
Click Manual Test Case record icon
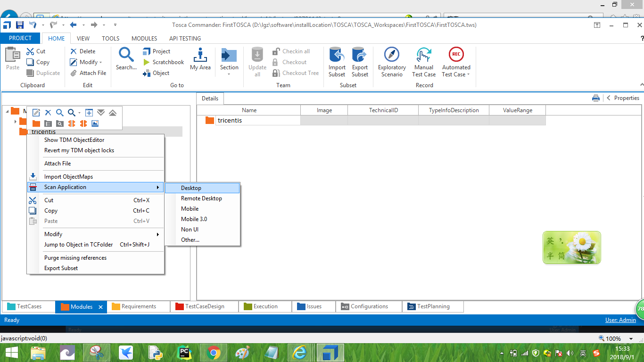tap(424, 55)
